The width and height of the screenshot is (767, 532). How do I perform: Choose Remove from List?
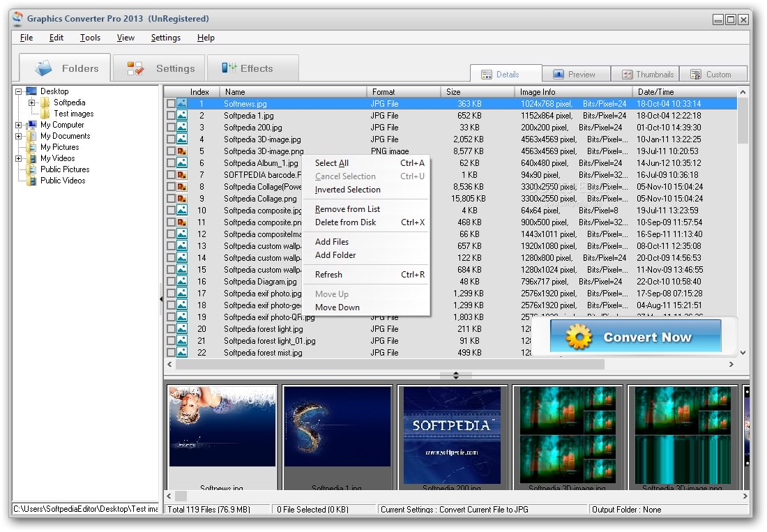[x=366, y=208]
